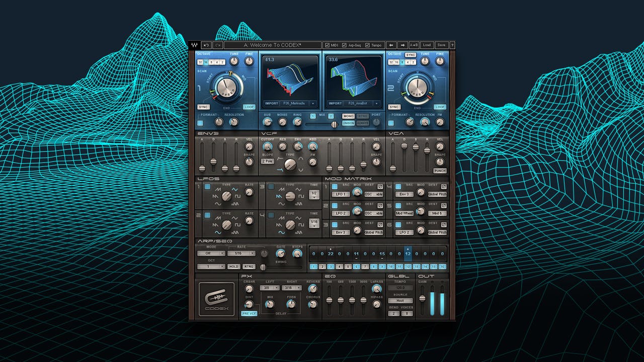The width and height of the screenshot is (644, 362).
Task: Click the HOLD button in Arp/Seq
Action: point(234,266)
